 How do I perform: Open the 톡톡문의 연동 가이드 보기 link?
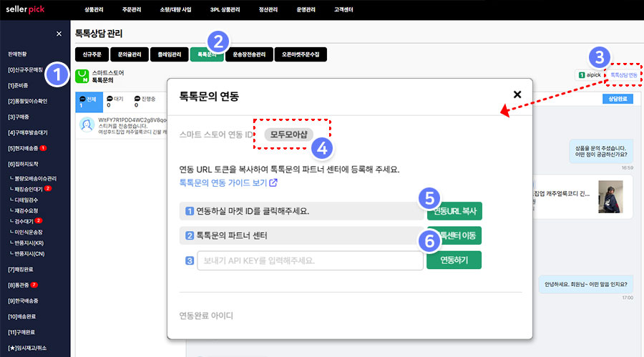pyautogui.click(x=228, y=182)
